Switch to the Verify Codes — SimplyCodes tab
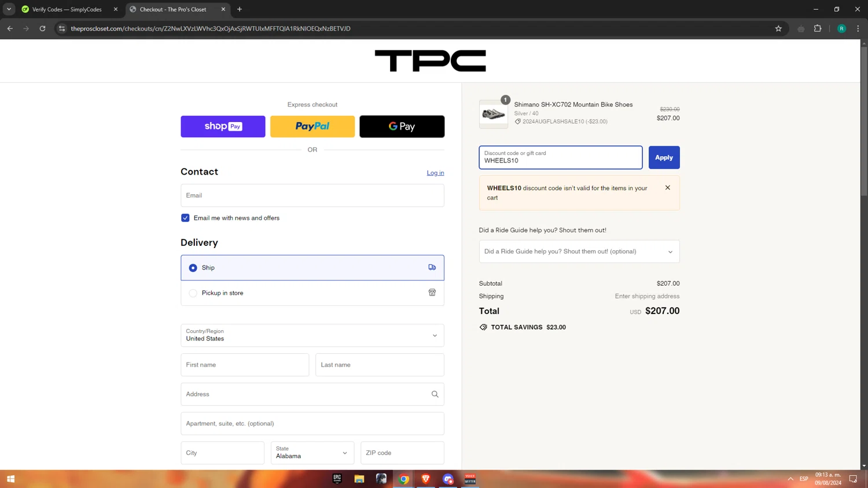 67,9
